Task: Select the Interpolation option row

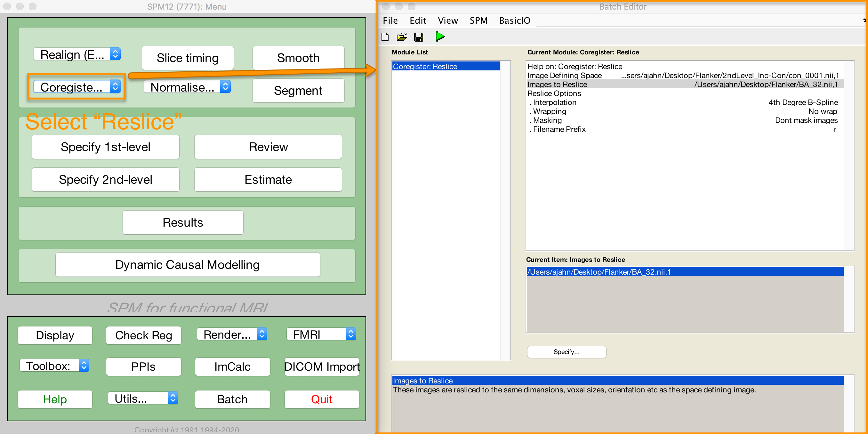Action: tap(685, 102)
